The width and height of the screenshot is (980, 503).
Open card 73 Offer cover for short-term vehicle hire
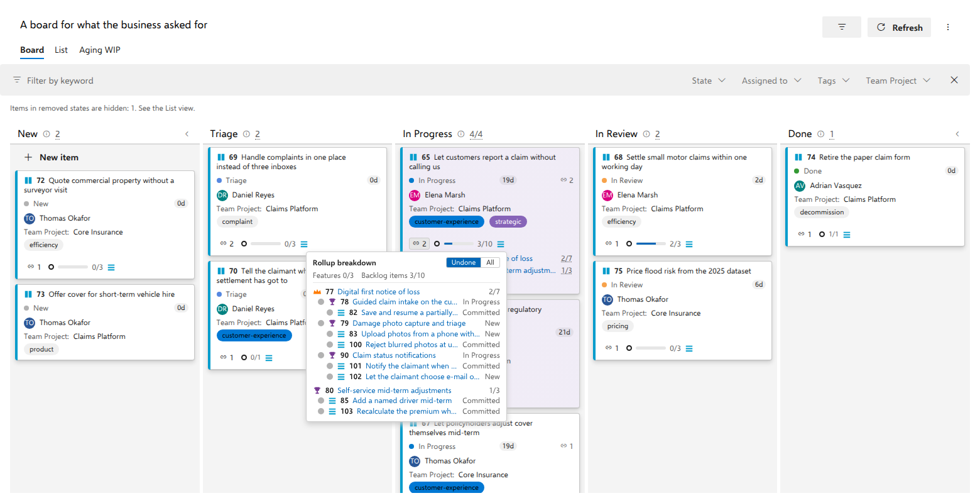click(111, 294)
